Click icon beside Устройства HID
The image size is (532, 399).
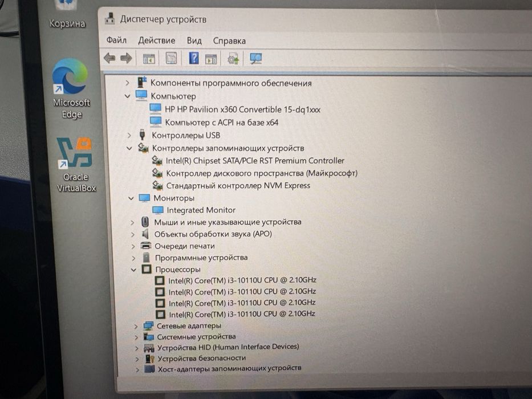point(149,348)
